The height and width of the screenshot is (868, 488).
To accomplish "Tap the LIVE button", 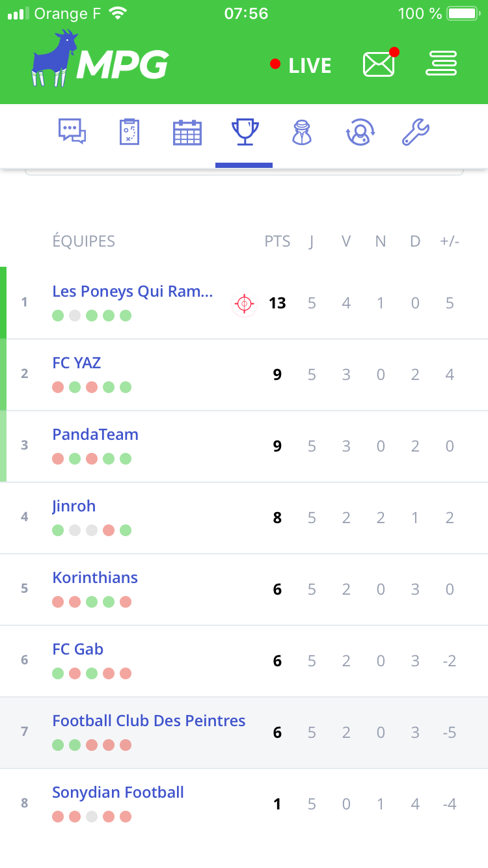I will [x=301, y=65].
